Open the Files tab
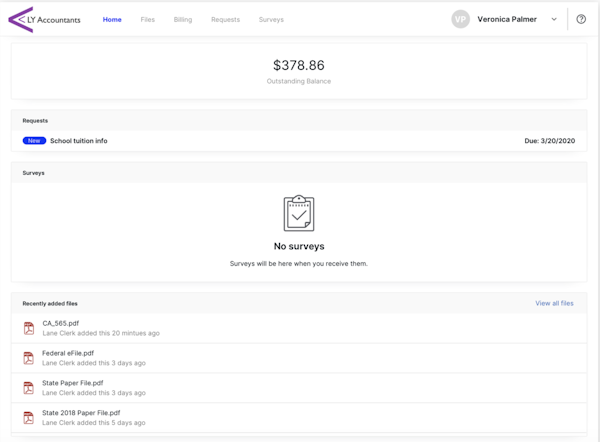The width and height of the screenshot is (600, 442). click(147, 19)
